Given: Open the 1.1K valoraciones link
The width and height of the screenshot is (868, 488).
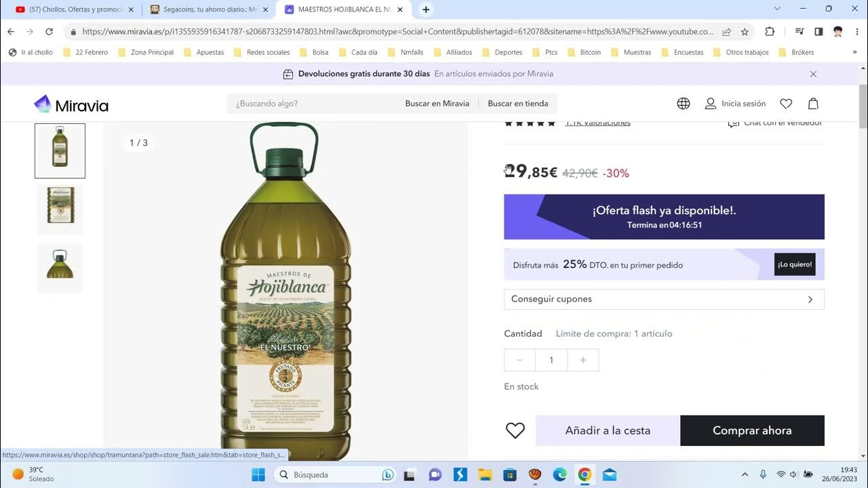Looking at the screenshot, I should (598, 123).
